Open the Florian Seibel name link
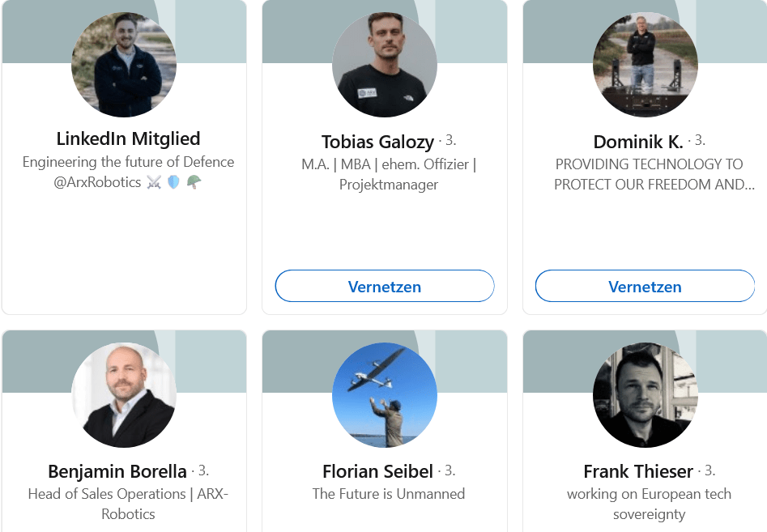 pyautogui.click(x=377, y=471)
